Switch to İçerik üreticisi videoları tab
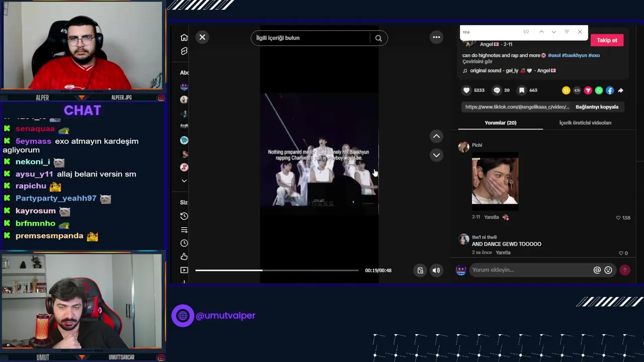Viewport: 644px width, 362px height. (x=585, y=123)
